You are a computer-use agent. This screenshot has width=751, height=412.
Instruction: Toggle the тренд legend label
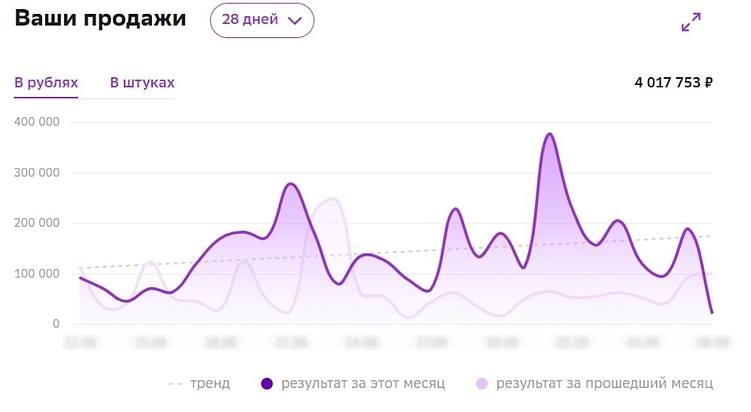coord(210,383)
